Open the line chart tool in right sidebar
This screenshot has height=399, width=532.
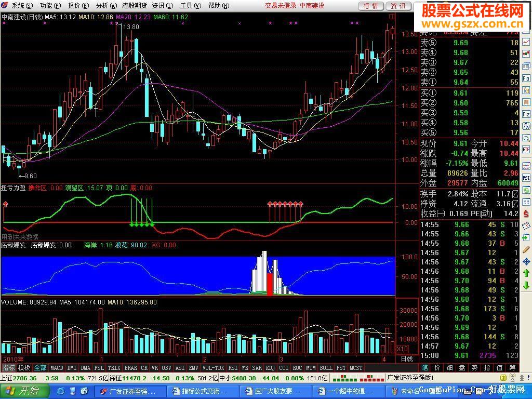tap(526, 42)
